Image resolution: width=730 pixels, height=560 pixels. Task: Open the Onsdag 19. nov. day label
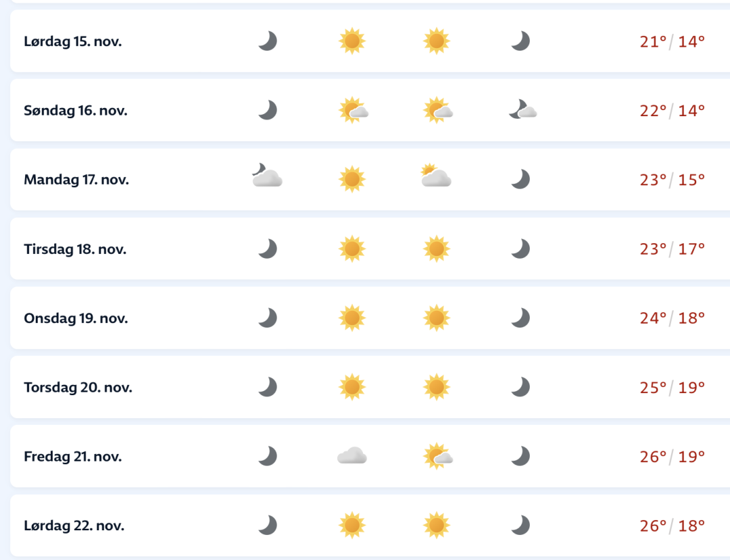[x=76, y=318]
